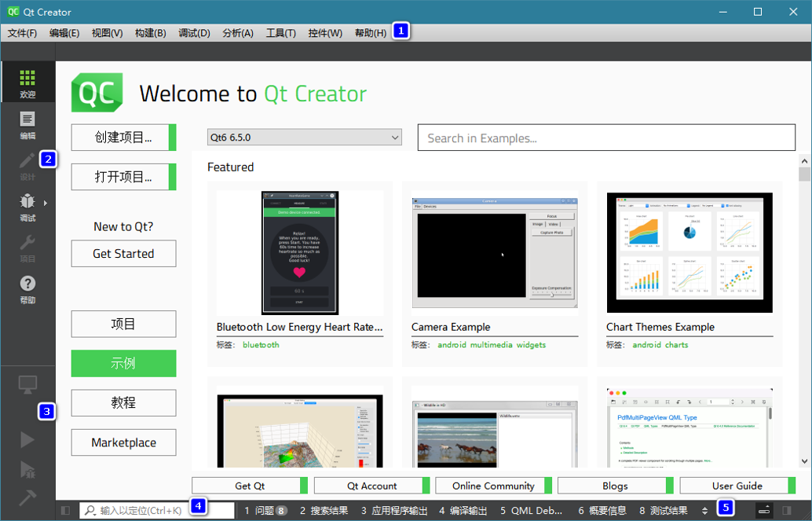
Task: Select the 示例 examples tab
Action: point(124,363)
